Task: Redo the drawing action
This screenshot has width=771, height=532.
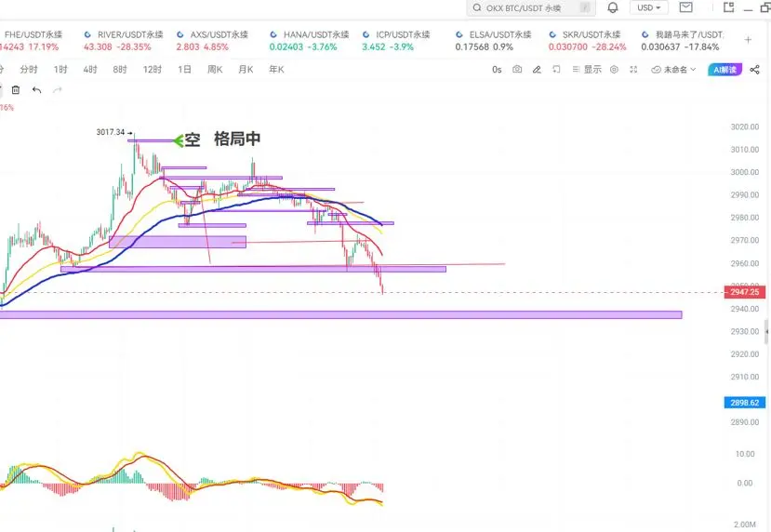Action: 58,90
